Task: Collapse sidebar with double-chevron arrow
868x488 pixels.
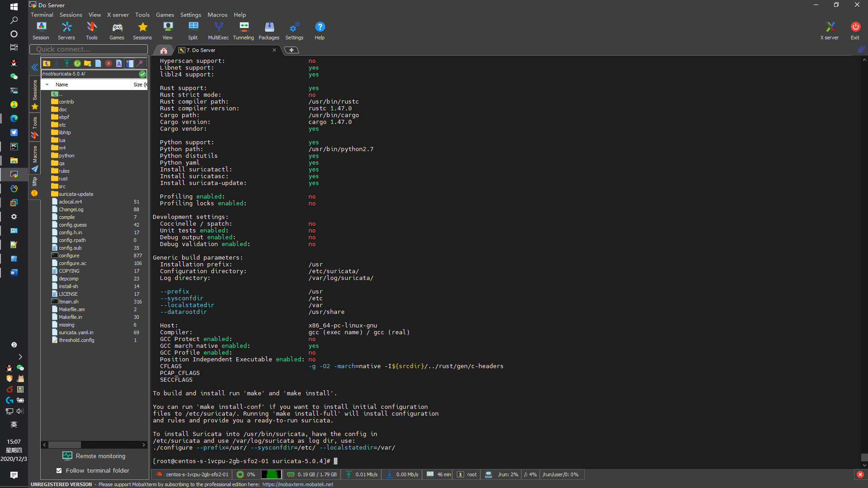Action: click(x=34, y=67)
